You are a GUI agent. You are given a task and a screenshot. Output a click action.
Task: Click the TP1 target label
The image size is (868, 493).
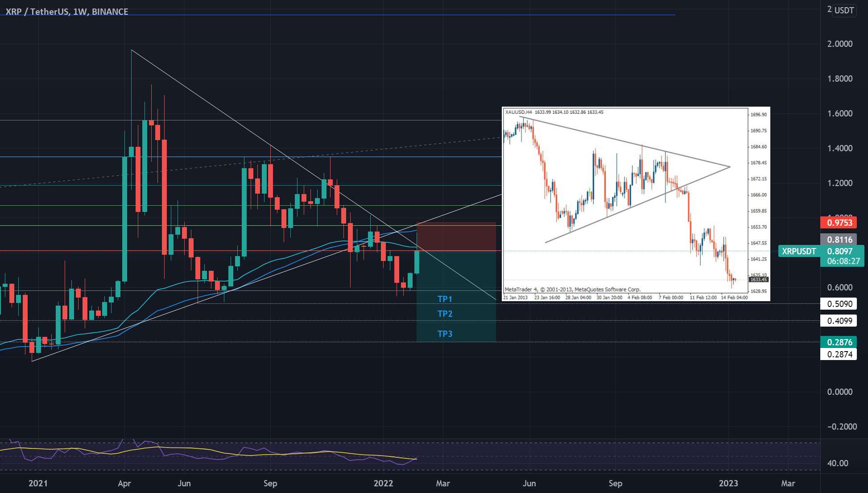tap(445, 299)
